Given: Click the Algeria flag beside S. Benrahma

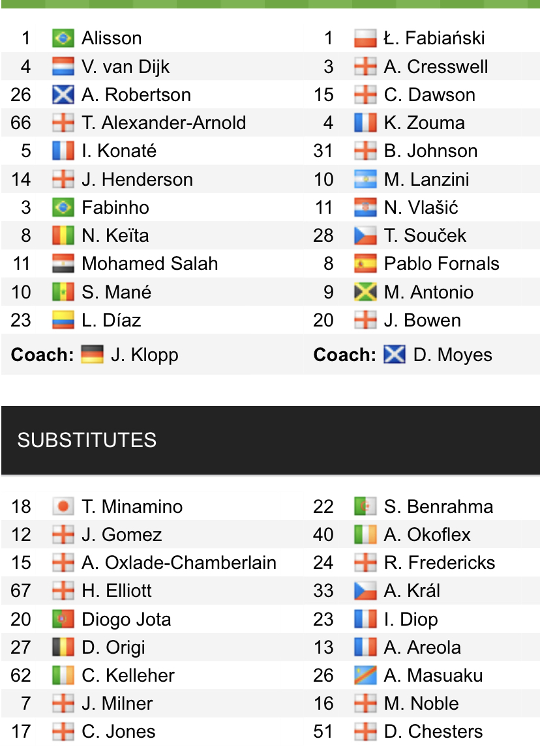Looking at the screenshot, I should (x=365, y=506).
